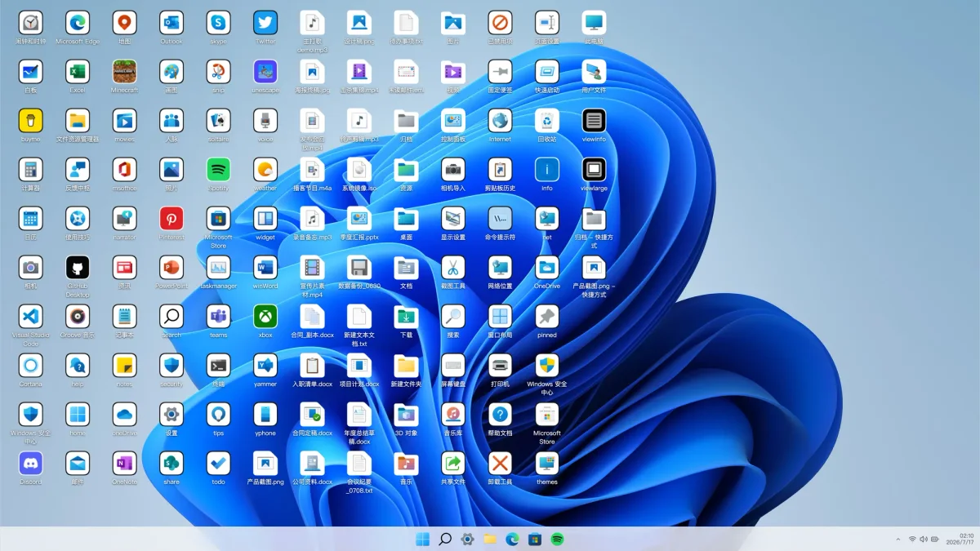The image size is (980, 551).
Task: Open the 剪贴板历史 desktop icon
Action: [500, 170]
